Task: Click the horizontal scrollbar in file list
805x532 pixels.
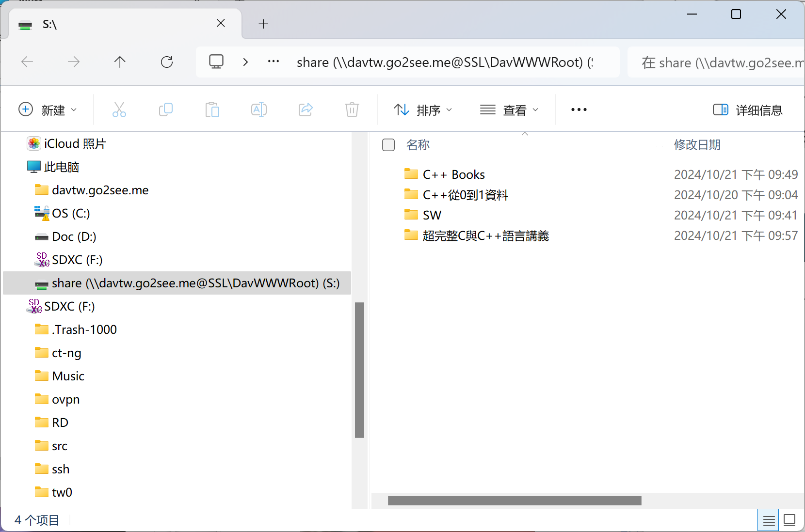Action: click(515, 501)
